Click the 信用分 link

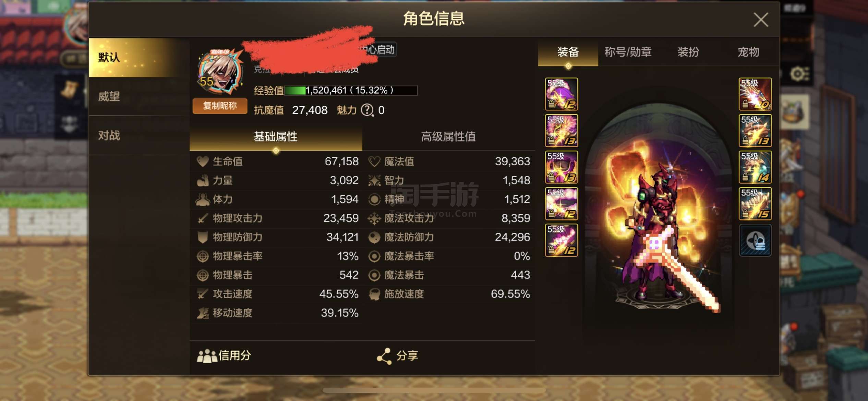pos(235,356)
